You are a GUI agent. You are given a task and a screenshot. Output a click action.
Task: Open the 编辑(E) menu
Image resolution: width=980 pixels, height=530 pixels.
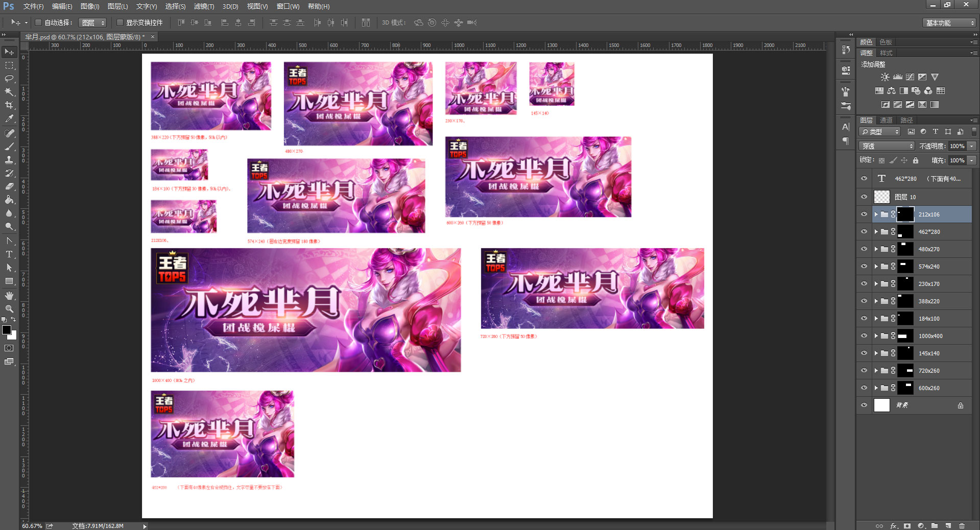pyautogui.click(x=62, y=7)
